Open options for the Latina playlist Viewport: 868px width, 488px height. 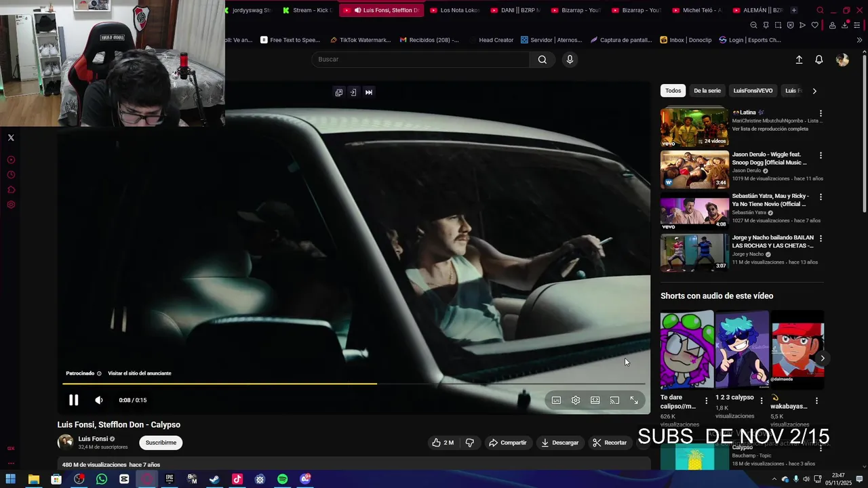point(821,113)
